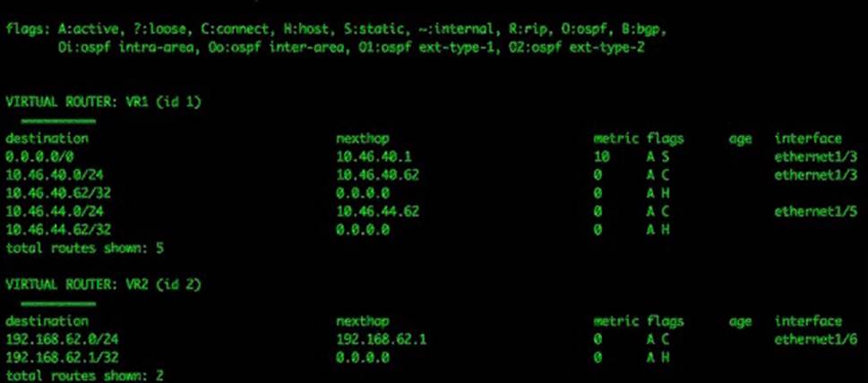Select destination 10.46.44.0/24 route
Image resolution: width=868 pixels, height=383 pixels.
click(x=55, y=211)
